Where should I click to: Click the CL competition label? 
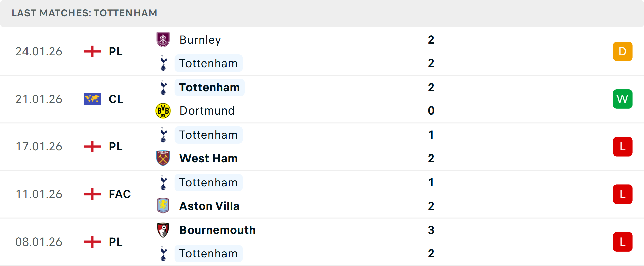click(116, 99)
